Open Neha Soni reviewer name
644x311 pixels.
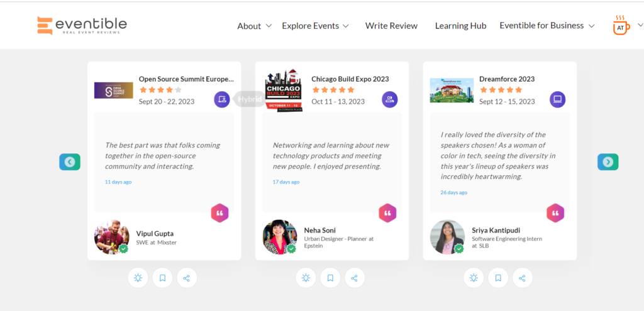click(x=320, y=230)
